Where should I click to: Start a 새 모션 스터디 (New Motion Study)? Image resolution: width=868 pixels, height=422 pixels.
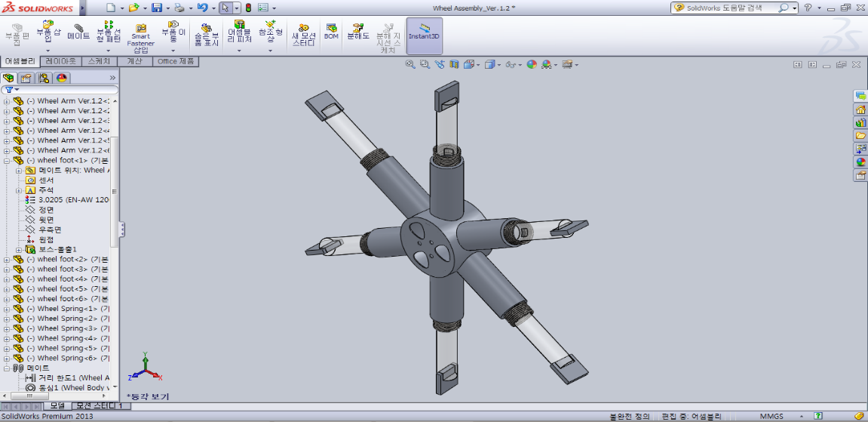[x=303, y=36]
